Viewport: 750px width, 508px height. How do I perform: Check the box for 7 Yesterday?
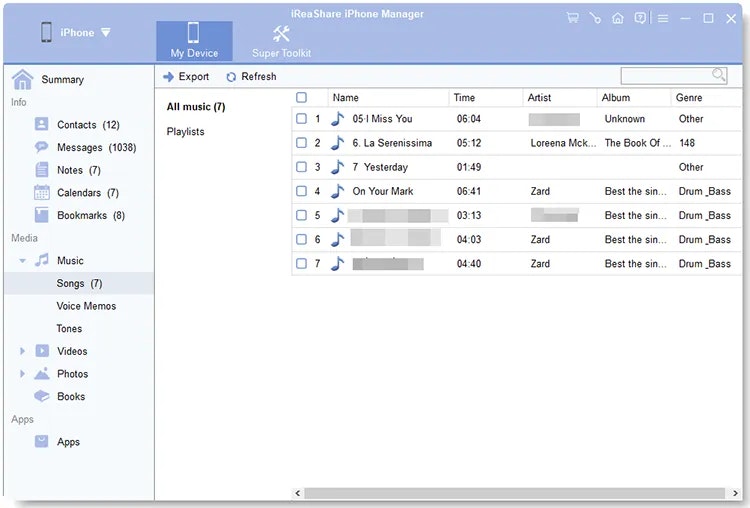[x=301, y=167]
